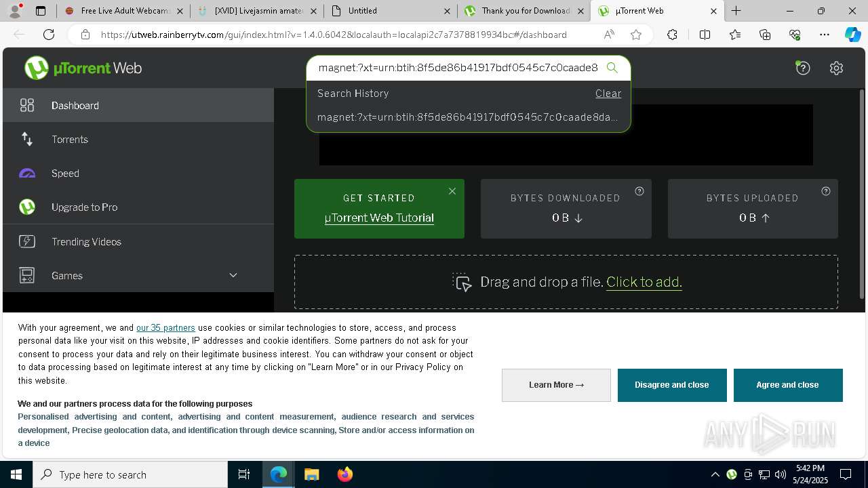
Task: Dismiss the Get Started card
Action: pyautogui.click(x=452, y=191)
